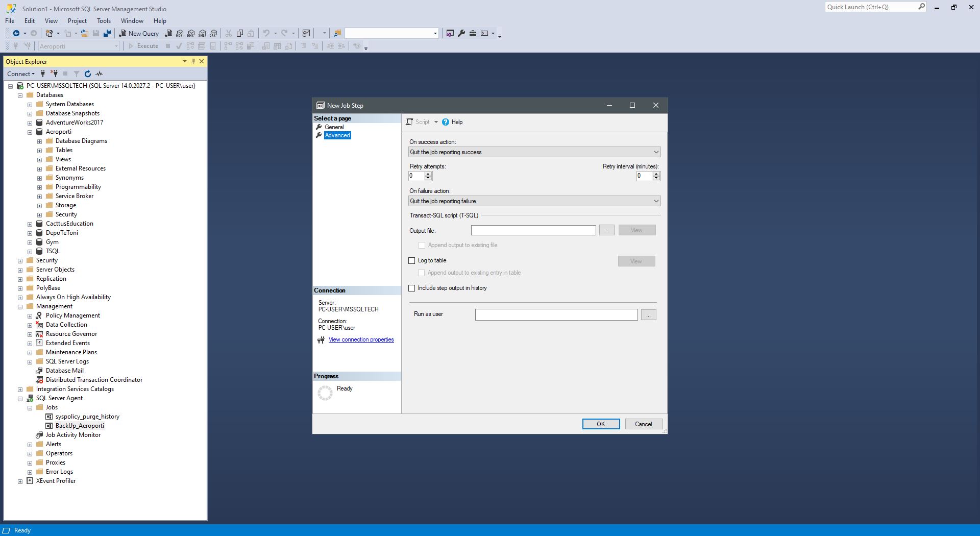Click the Open File folder icon
This screenshot has height=536, width=980.
[85, 33]
